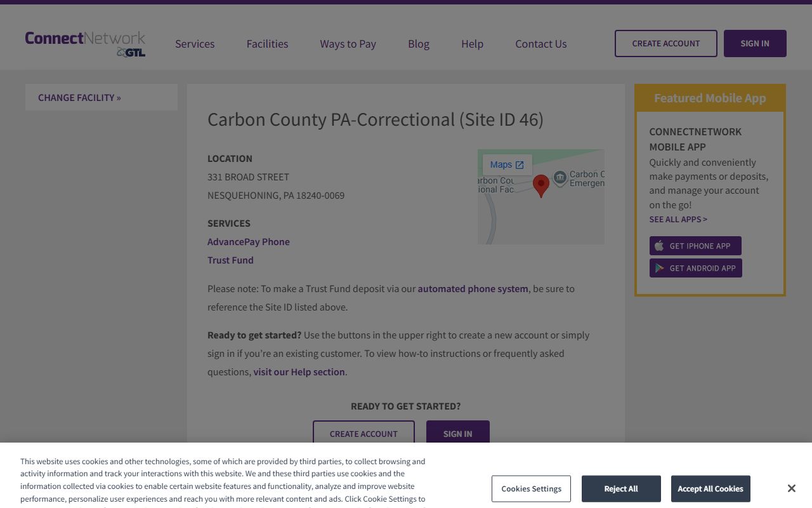Viewport: 812px width, 508px height.
Task: Follow the automated phone system link
Action: [473, 288]
